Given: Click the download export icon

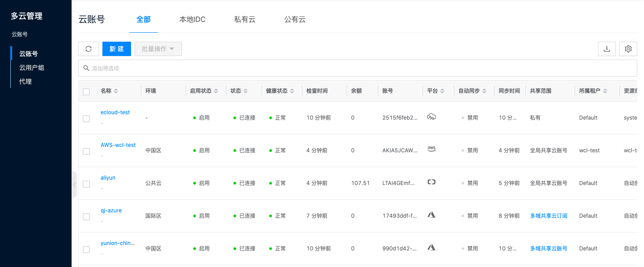Looking at the screenshot, I should point(607,49).
